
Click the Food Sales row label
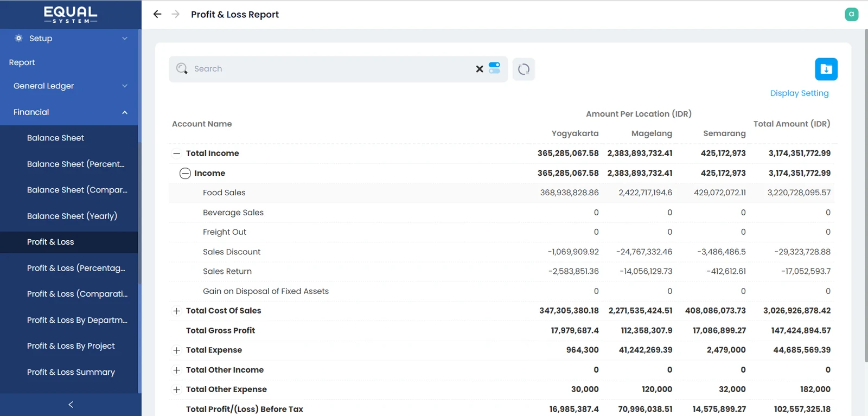(224, 193)
